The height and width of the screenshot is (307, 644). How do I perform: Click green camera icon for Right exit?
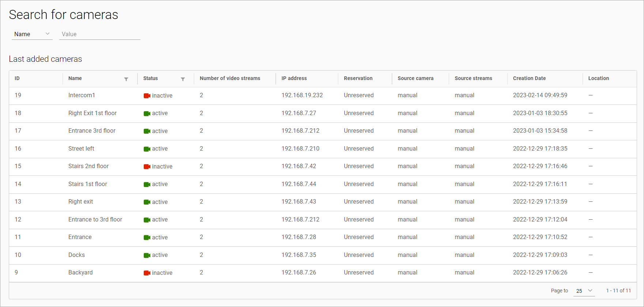coord(147,202)
